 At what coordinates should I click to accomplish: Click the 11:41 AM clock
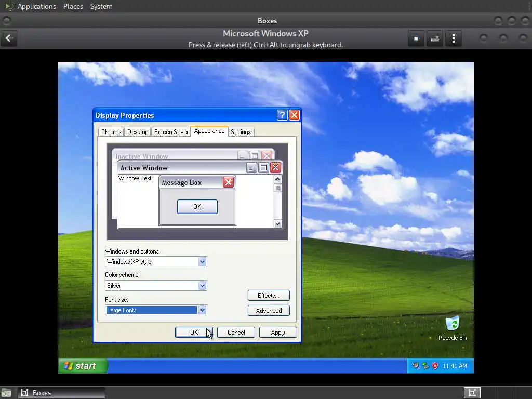coord(455,366)
